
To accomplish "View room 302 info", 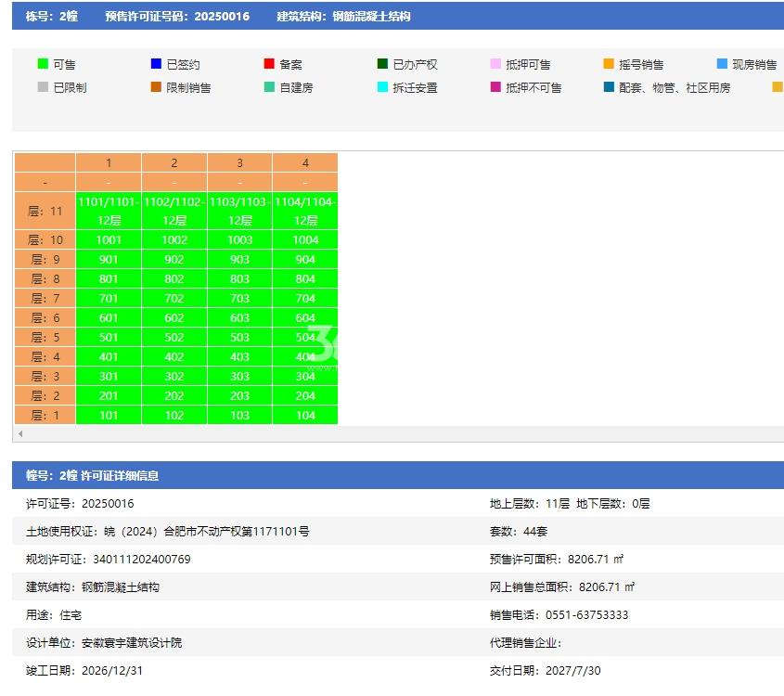I will point(174,377).
